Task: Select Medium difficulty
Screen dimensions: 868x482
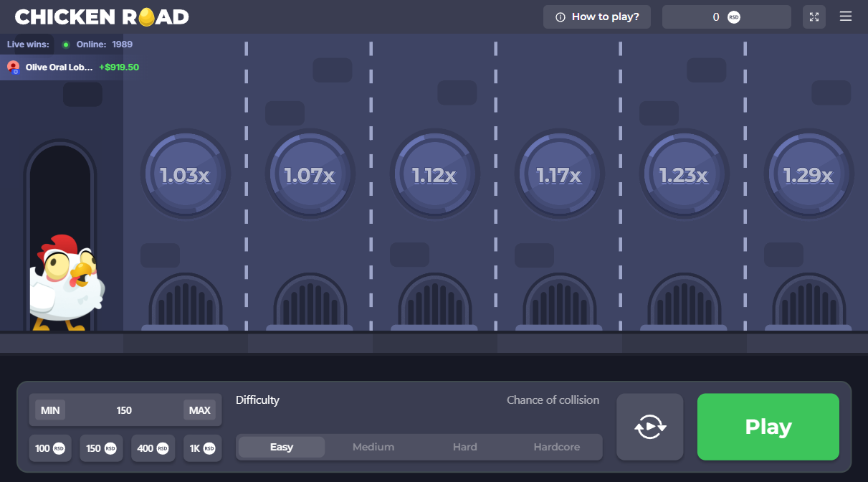Action: click(x=373, y=447)
